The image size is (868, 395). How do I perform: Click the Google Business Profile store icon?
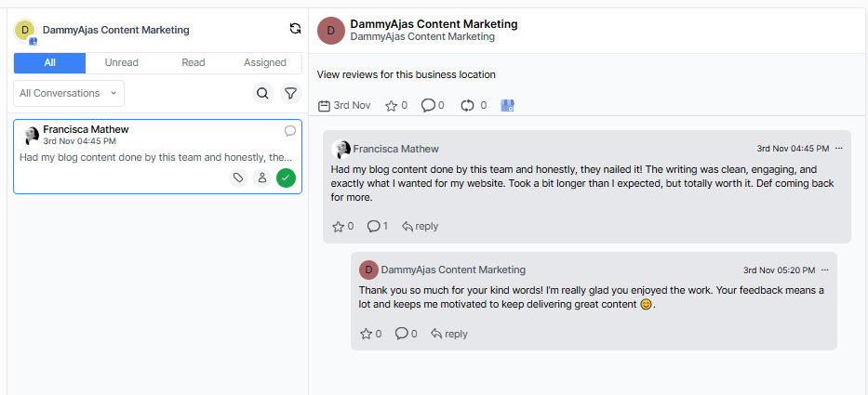tap(508, 106)
